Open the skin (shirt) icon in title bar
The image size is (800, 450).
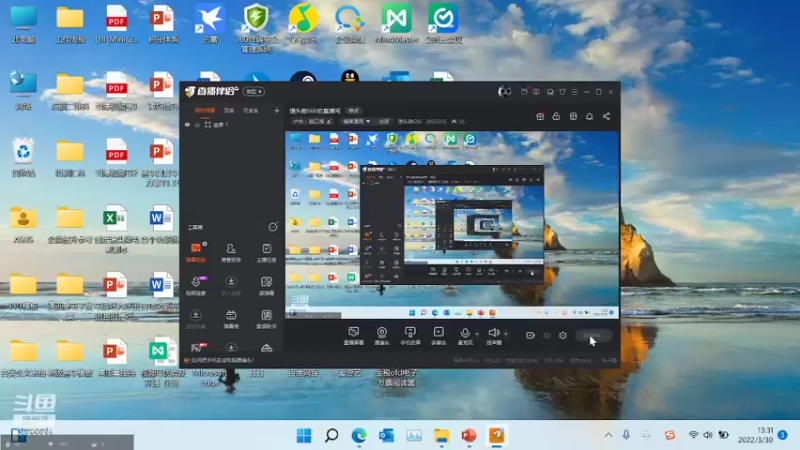click(x=562, y=92)
